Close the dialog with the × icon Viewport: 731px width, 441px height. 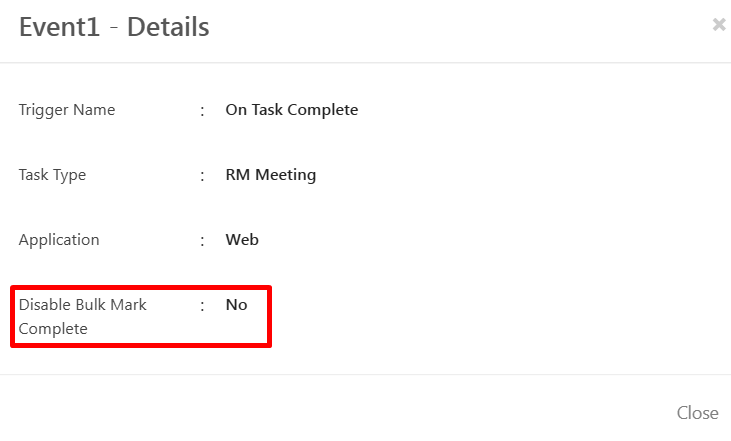click(x=718, y=25)
